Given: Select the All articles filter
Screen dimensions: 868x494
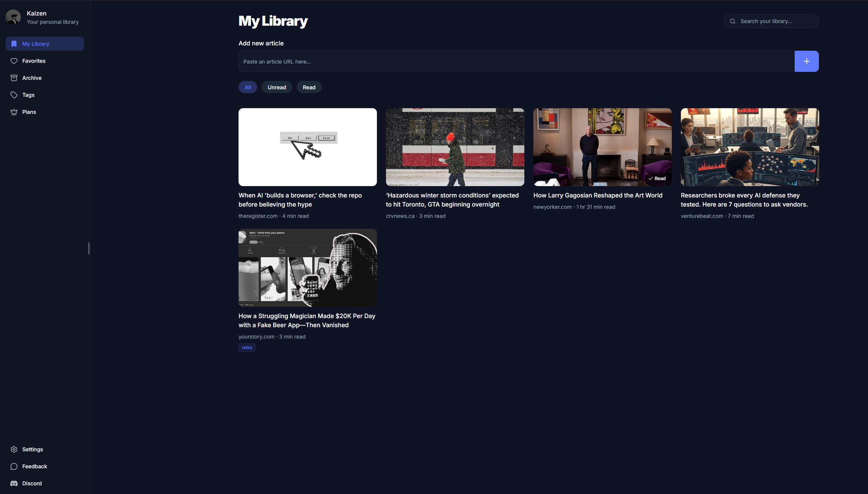Looking at the screenshot, I should 248,87.
